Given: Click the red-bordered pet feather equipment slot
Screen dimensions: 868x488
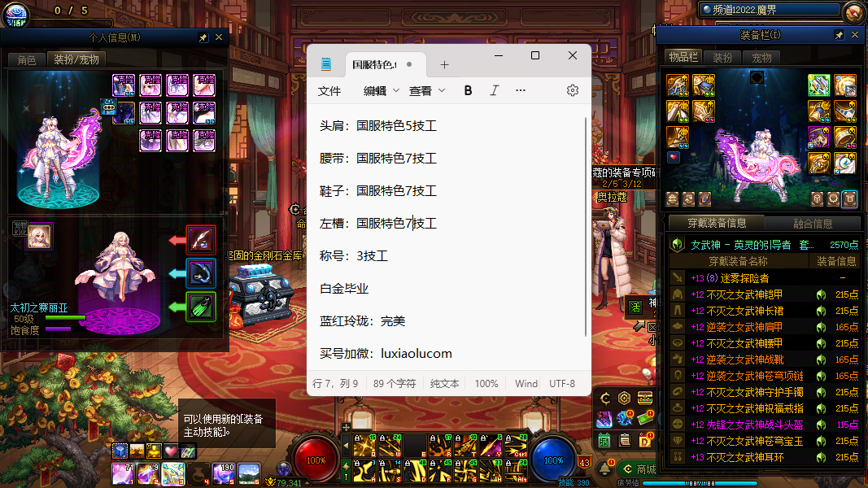Looking at the screenshot, I should (x=201, y=239).
